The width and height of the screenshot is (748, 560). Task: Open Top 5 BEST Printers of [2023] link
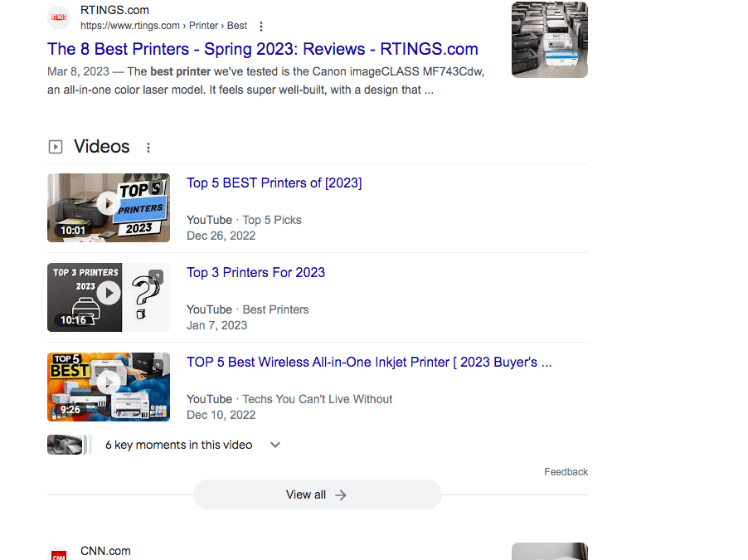[274, 183]
